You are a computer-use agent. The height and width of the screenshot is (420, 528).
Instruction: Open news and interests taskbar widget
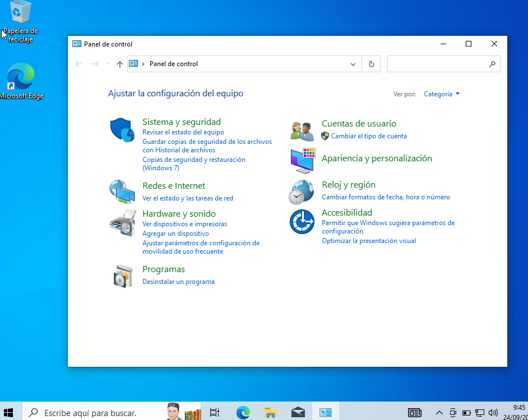pyautogui.click(x=415, y=413)
